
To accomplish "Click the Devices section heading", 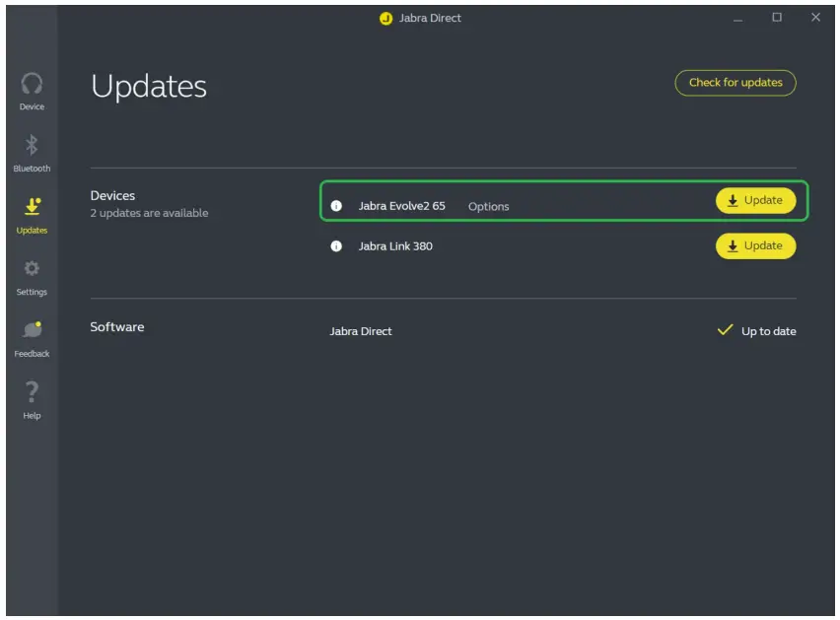I will 113,195.
